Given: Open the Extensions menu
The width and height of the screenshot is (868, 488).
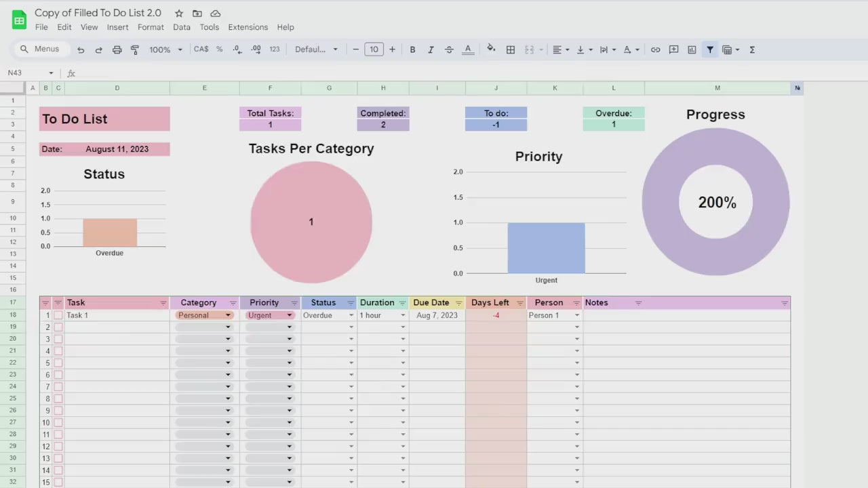Looking at the screenshot, I should pos(248,27).
